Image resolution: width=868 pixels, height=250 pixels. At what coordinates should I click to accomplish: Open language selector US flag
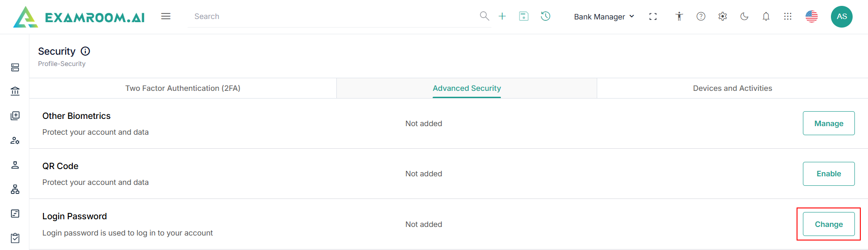[811, 17]
